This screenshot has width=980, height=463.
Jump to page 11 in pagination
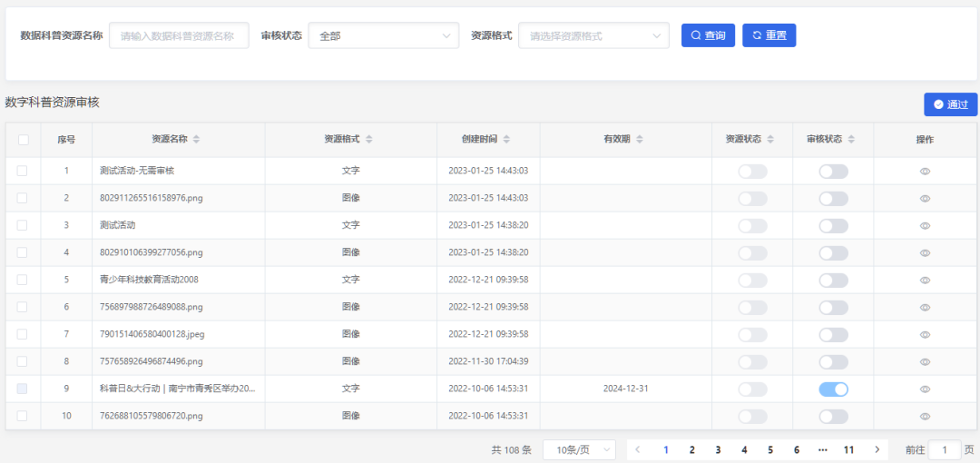tap(848, 449)
